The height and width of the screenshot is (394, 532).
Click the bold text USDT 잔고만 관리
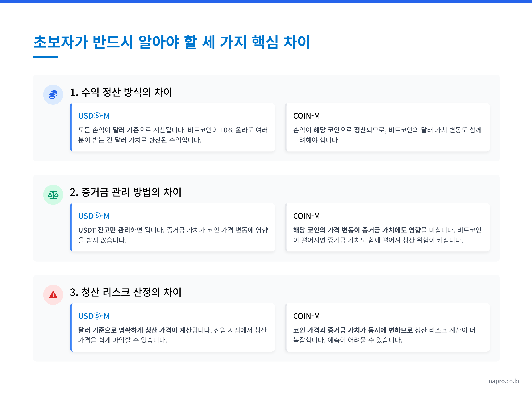pos(104,230)
